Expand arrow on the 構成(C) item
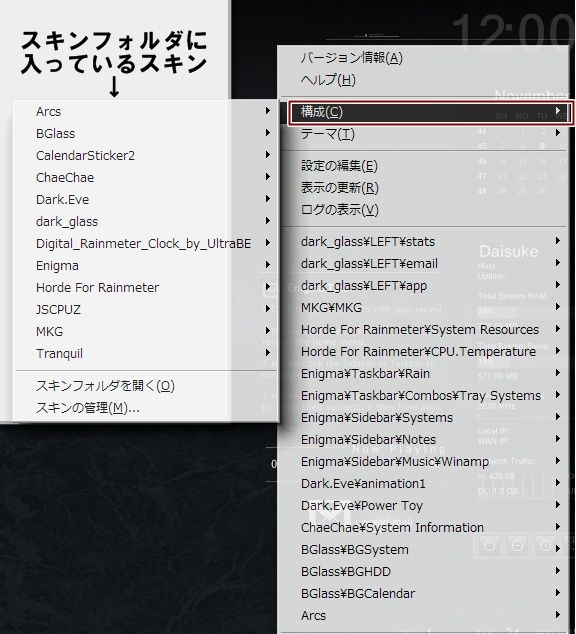The height and width of the screenshot is (634, 576). [558, 110]
